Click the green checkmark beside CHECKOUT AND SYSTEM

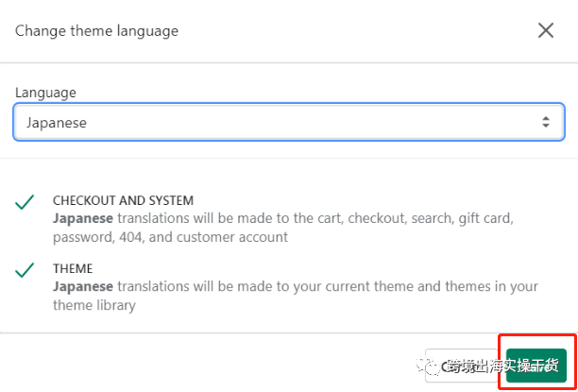[x=25, y=202]
